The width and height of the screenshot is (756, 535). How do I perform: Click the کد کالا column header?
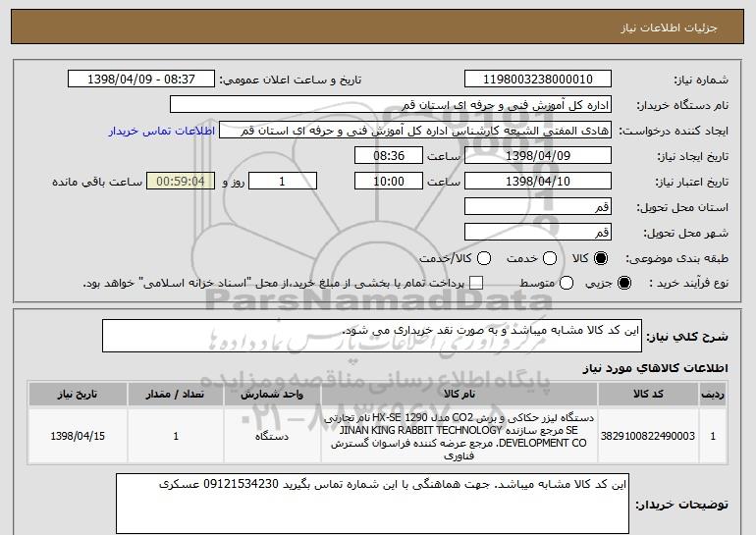tap(648, 395)
